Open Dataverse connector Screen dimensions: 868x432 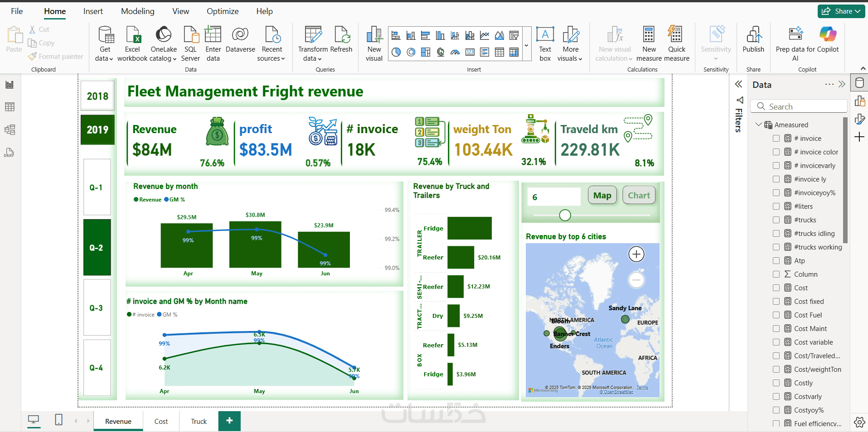pyautogui.click(x=240, y=39)
